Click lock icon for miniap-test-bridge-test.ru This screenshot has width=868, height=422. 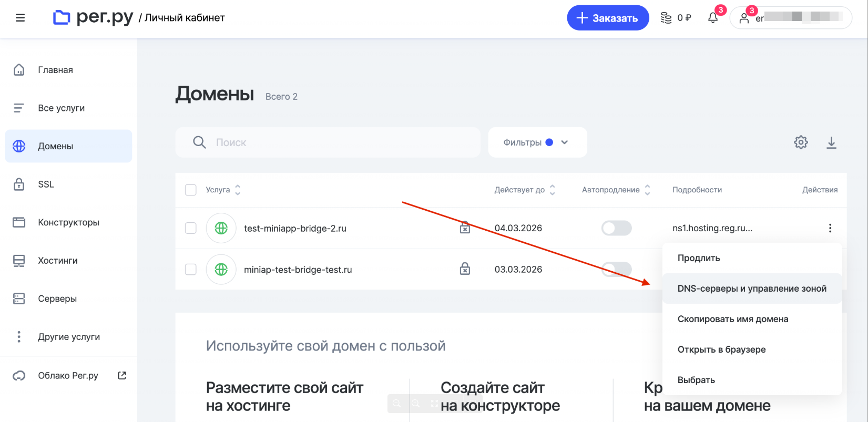coord(465,269)
